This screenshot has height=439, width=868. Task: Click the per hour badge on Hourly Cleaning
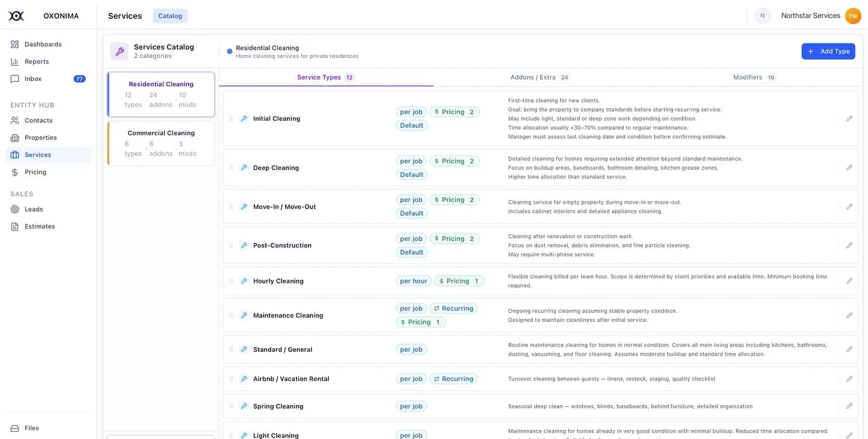point(414,281)
